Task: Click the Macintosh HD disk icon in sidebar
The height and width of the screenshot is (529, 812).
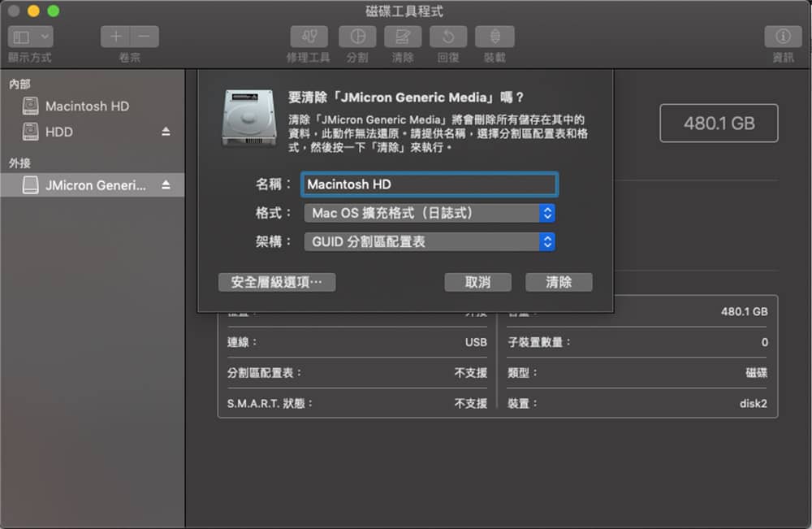Action: [31, 106]
